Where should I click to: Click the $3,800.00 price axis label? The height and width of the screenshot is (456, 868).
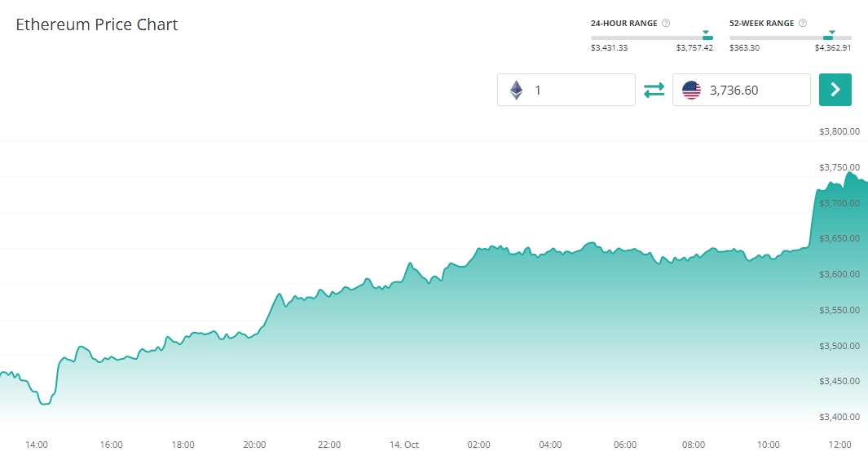tap(839, 131)
